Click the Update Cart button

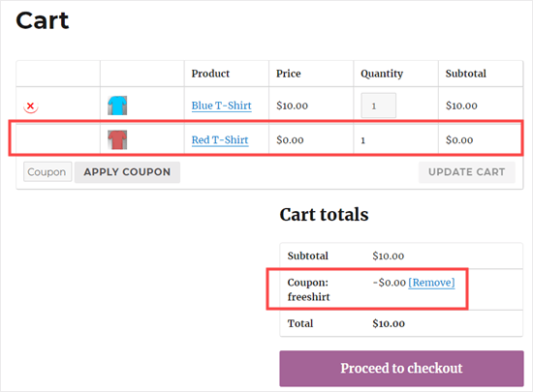click(467, 172)
